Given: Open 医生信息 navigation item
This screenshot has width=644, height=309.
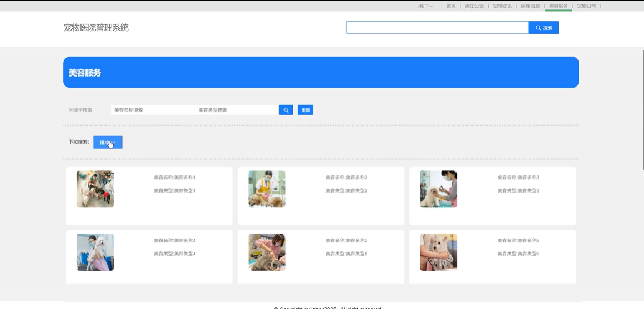Looking at the screenshot, I should pyautogui.click(x=530, y=6).
